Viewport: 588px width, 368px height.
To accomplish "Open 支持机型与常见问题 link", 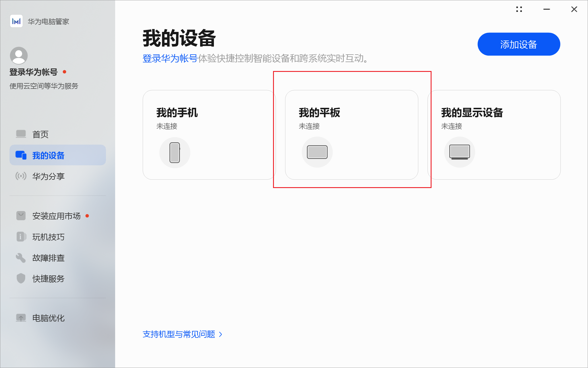I will coord(179,334).
